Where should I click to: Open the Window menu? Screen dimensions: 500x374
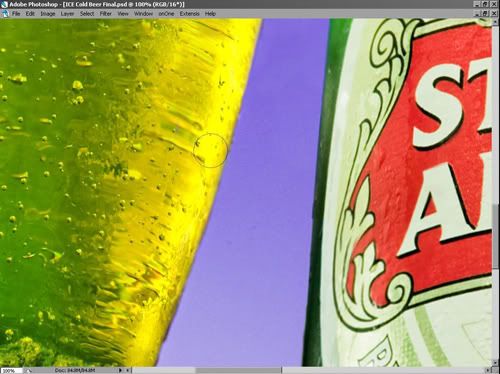point(143,14)
